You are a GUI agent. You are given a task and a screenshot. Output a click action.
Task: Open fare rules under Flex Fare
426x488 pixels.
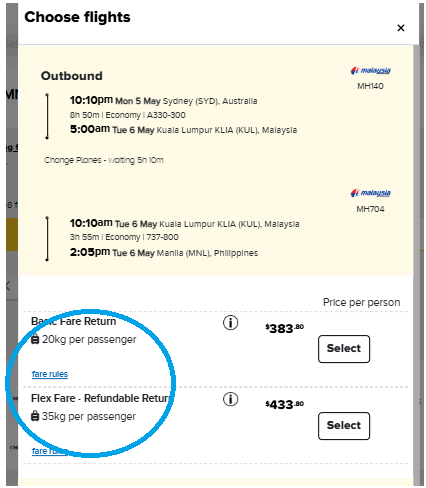pyautogui.click(x=50, y=451)
